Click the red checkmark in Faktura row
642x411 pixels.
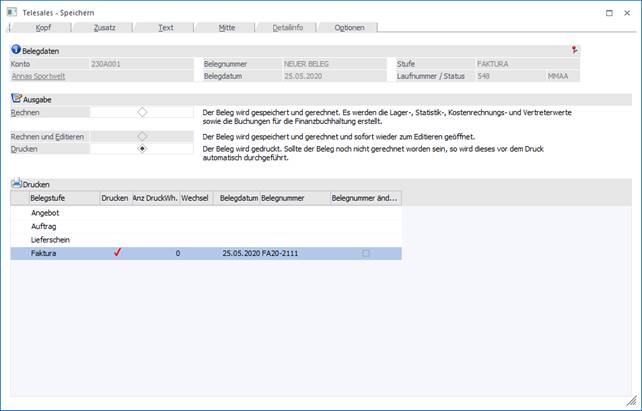[116, 254]
